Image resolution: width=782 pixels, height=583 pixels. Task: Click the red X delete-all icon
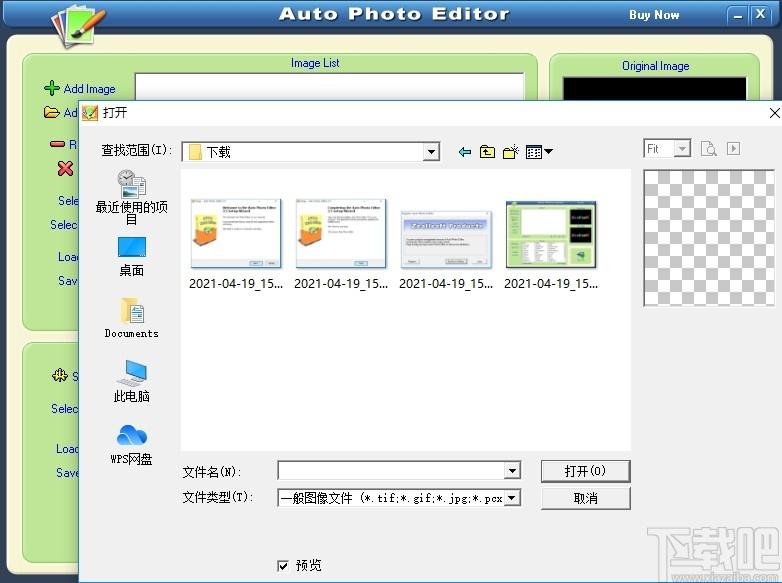point(65,169)
